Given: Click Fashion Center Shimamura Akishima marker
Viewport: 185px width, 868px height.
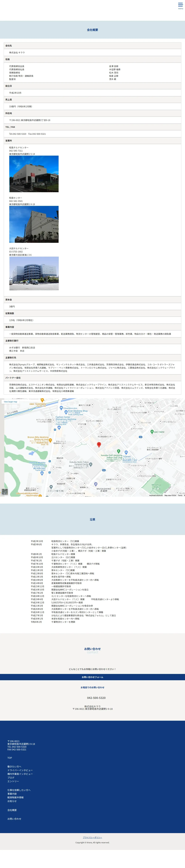Looking at the screenshot, I should pyautogui.click(x=59, y=428).
